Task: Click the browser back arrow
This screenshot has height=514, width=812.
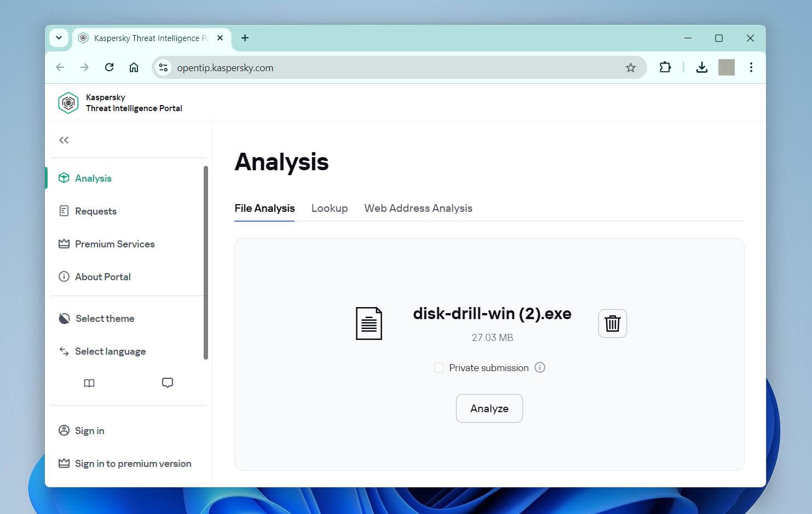Action: pyautogui.click(x=60, y=67)
